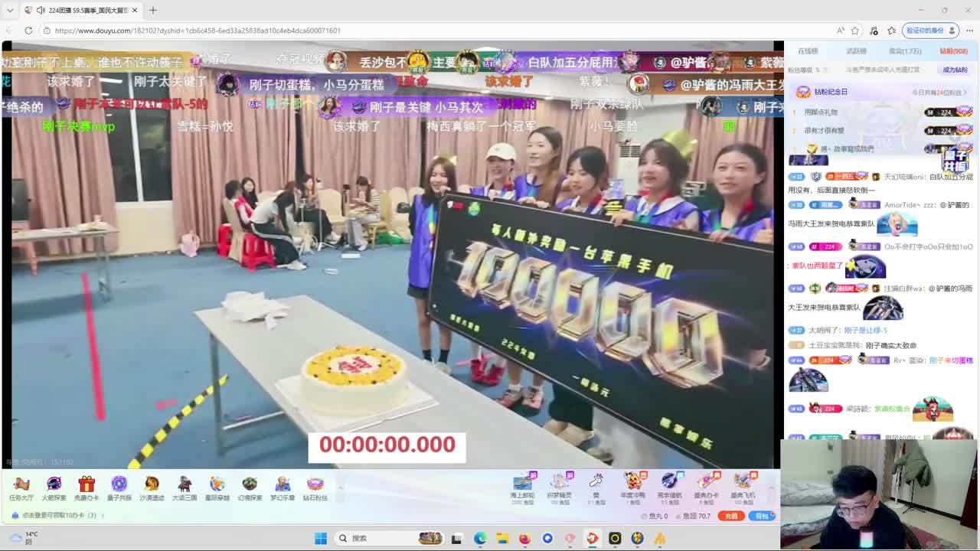Switch to the 在线榜 tab
Screen dimensions: 980x551
808,51
